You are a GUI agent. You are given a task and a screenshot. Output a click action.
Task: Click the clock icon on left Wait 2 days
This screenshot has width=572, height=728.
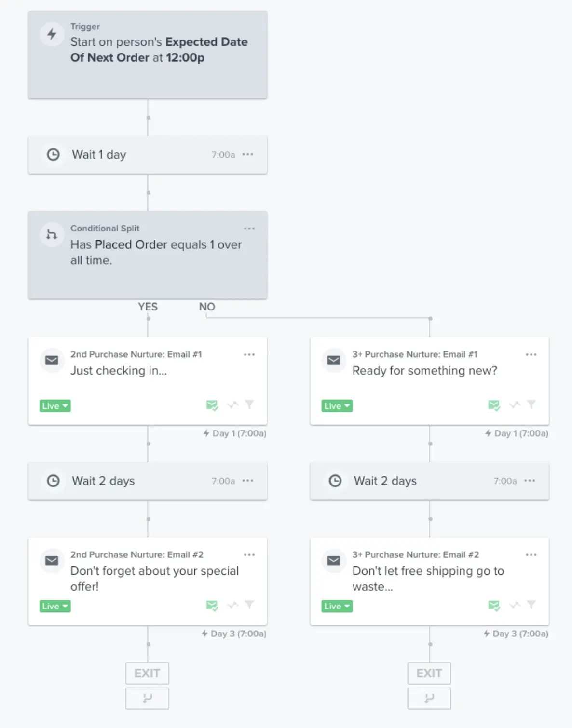click(x=53, y=481)
